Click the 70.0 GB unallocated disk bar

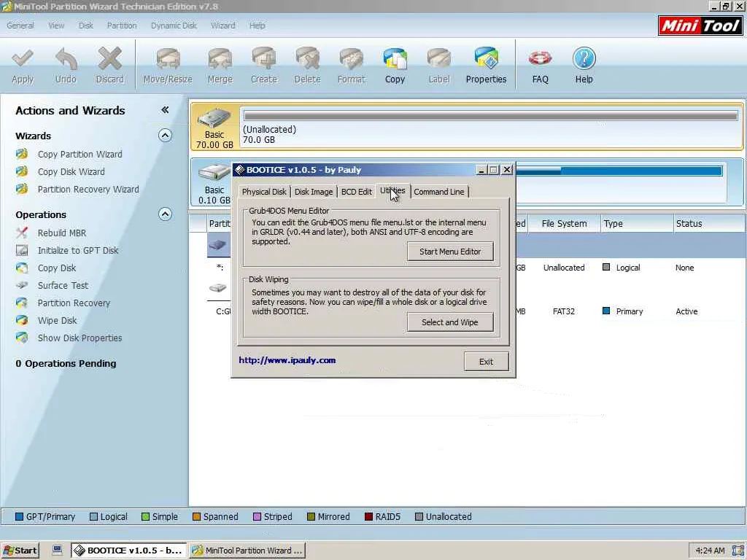491,116
